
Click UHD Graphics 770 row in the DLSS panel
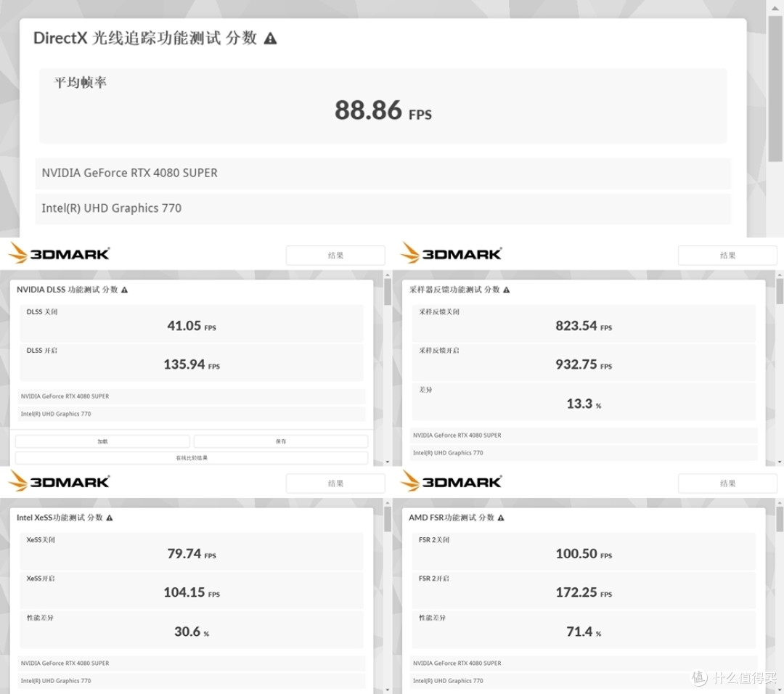pos(192,414)
